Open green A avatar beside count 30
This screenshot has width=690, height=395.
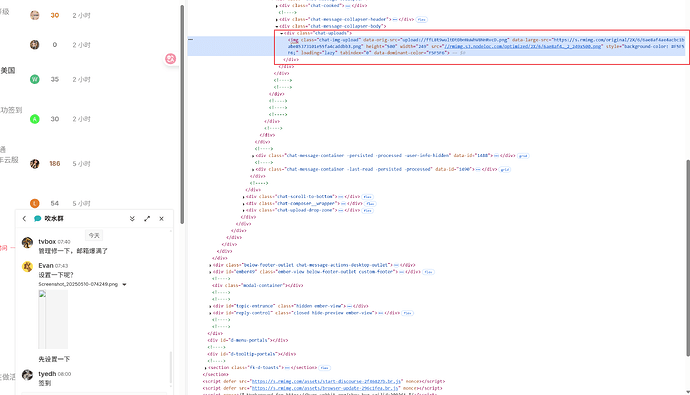point(35,119)
